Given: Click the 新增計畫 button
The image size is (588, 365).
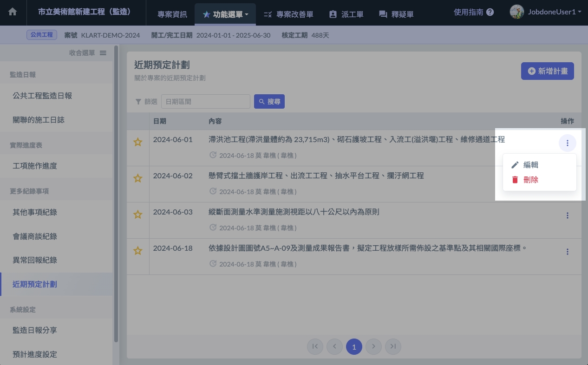Looking at the screenshot, I should click(x=547, y=71).
